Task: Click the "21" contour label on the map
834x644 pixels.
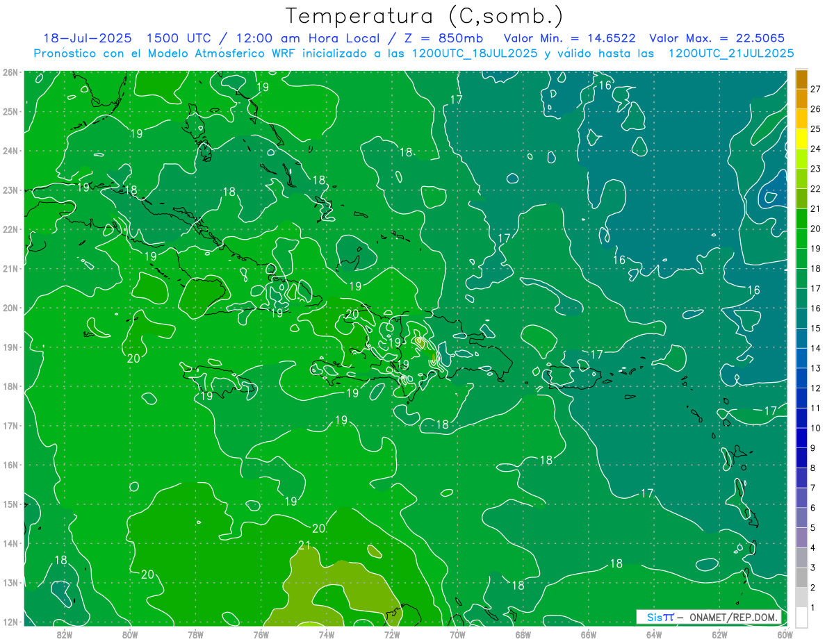Action: tap(304, 545)
